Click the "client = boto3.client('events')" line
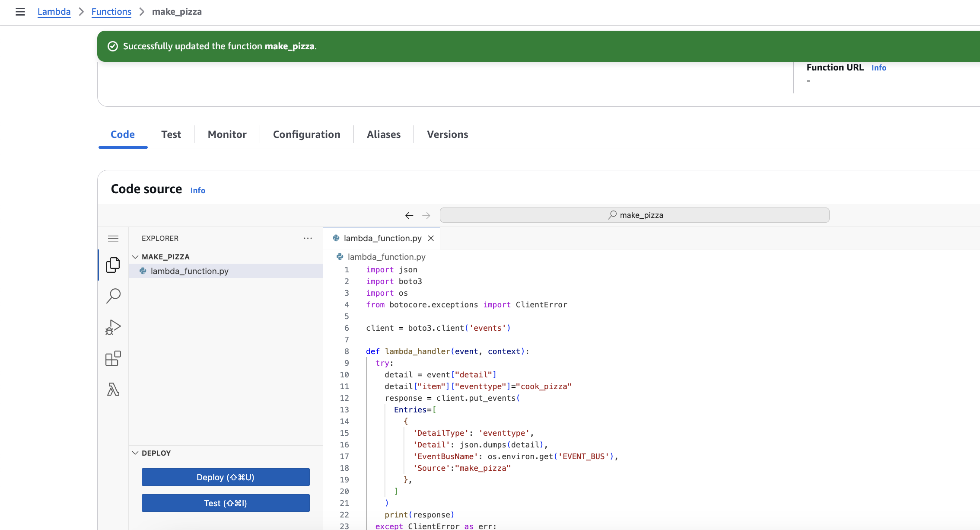Image resolution: width=980 pixels, height=530 pixels. (438, 328)
